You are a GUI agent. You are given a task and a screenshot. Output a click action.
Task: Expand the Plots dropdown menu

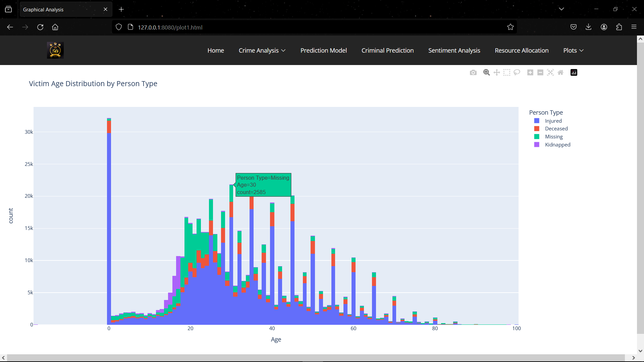point(573,50)
